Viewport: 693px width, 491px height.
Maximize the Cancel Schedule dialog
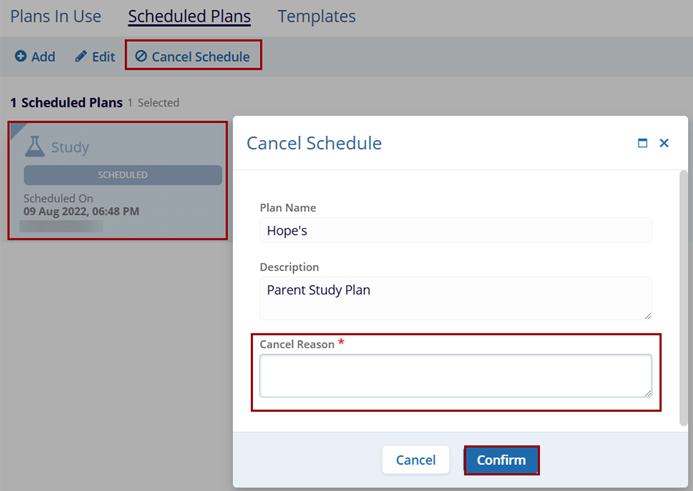click(643, 144)
